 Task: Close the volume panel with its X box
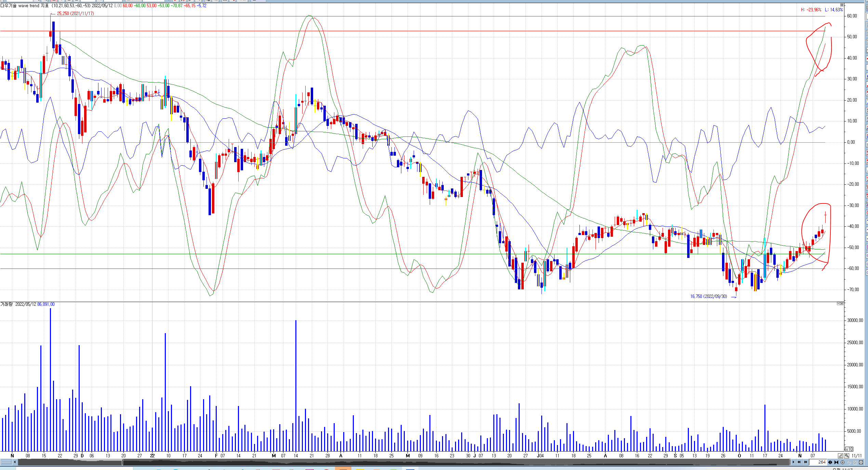842,303
